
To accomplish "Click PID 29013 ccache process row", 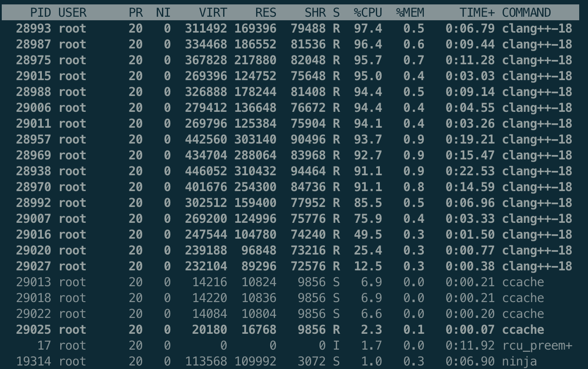I will point(33,282).
